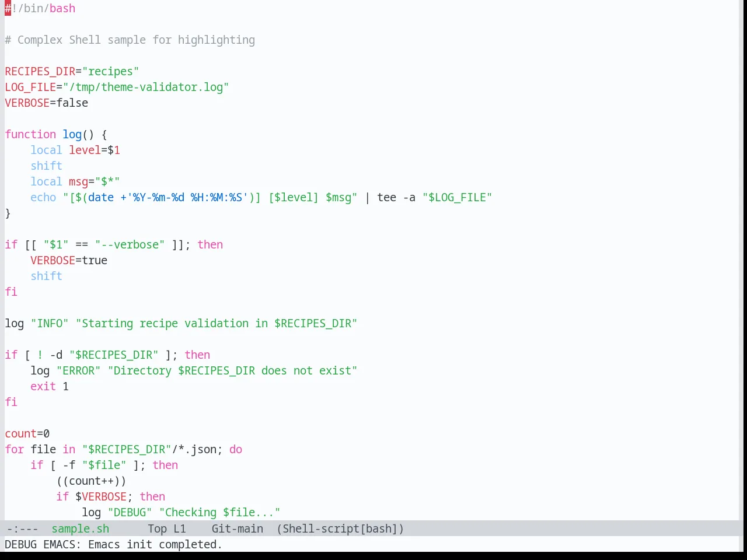
Task: Place cursor on the #!/bin/bash shebang line
Action: (40, 9)
